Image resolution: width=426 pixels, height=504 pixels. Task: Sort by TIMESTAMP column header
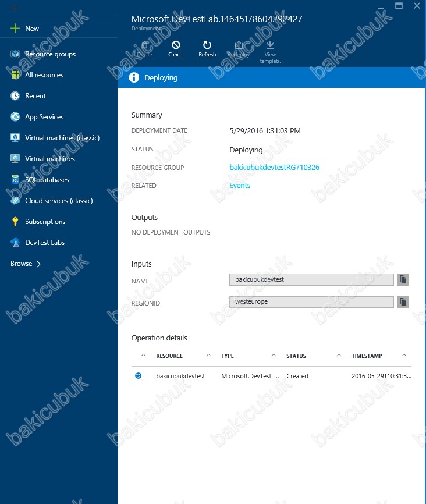367,356
